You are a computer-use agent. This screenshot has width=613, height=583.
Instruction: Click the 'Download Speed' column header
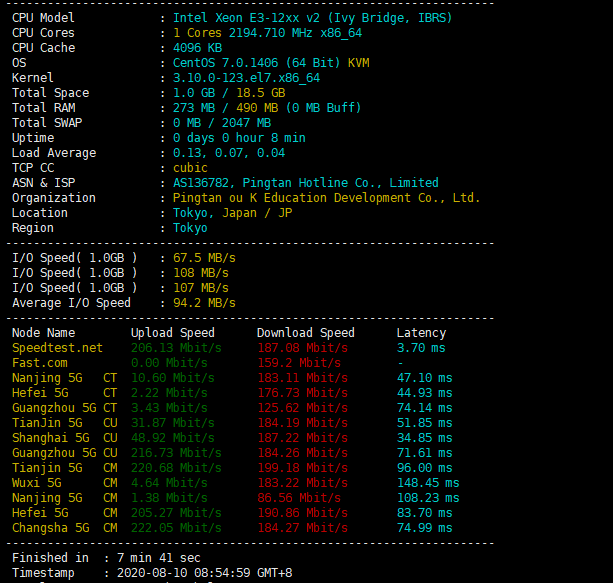coord(306,333)
